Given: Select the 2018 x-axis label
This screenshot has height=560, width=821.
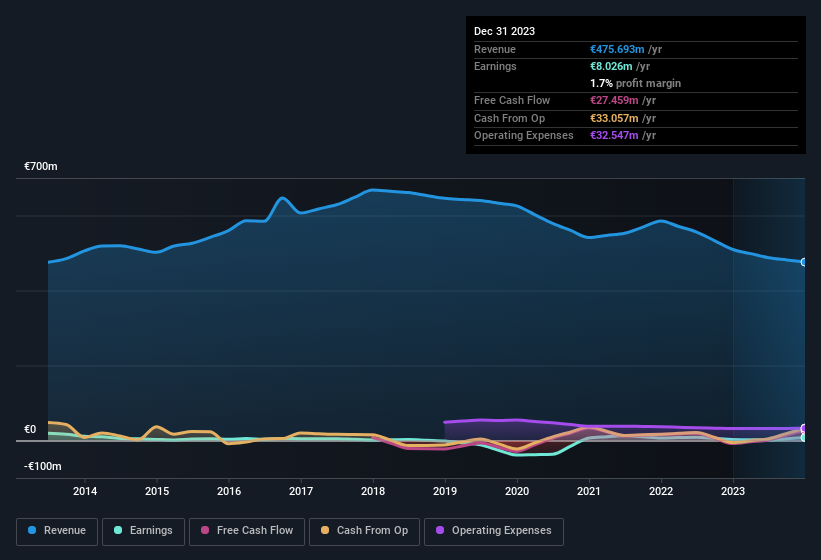Looking at the screenshot, I should click(373, 491).
